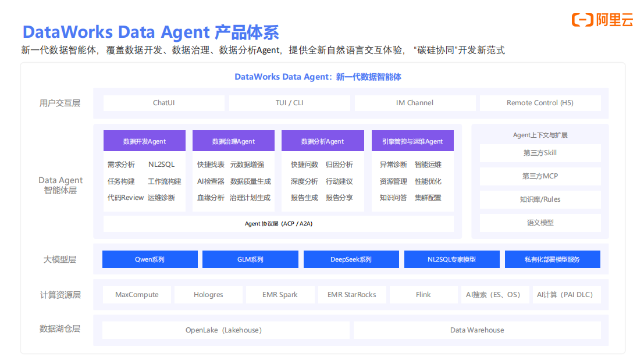Click the Alibaba Cloud logo

pos(602,19)
